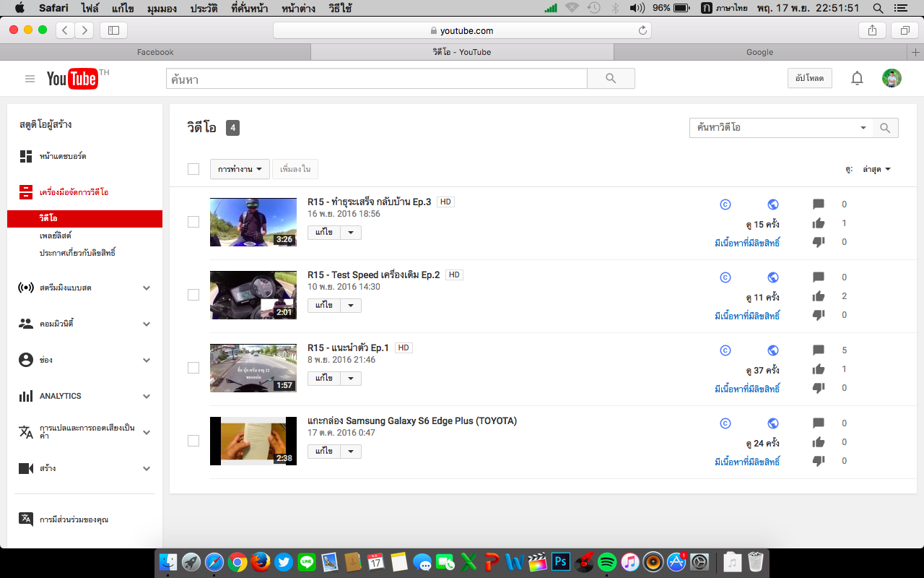Click the อัปโหลด upload button
The width and height of the screenshot is (924, 578).
(809, 78)
